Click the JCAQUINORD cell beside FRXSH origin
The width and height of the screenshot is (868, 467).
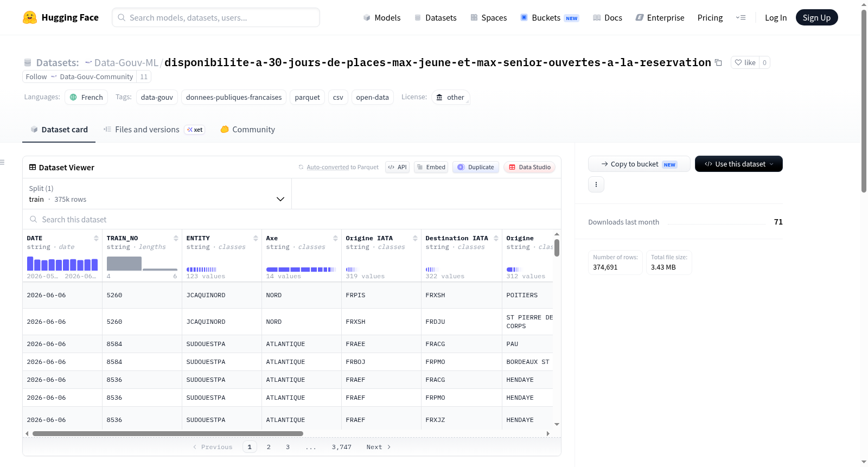(x=222, y=322)
